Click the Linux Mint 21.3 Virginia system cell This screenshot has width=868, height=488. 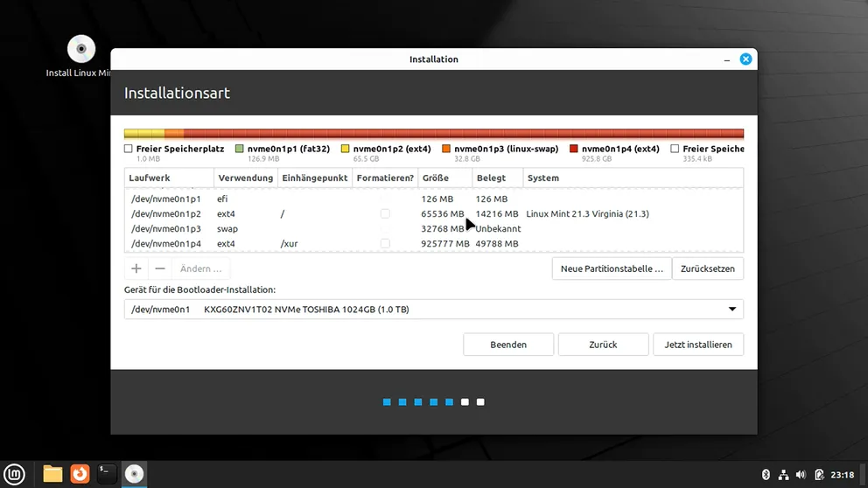click(587, 213)
